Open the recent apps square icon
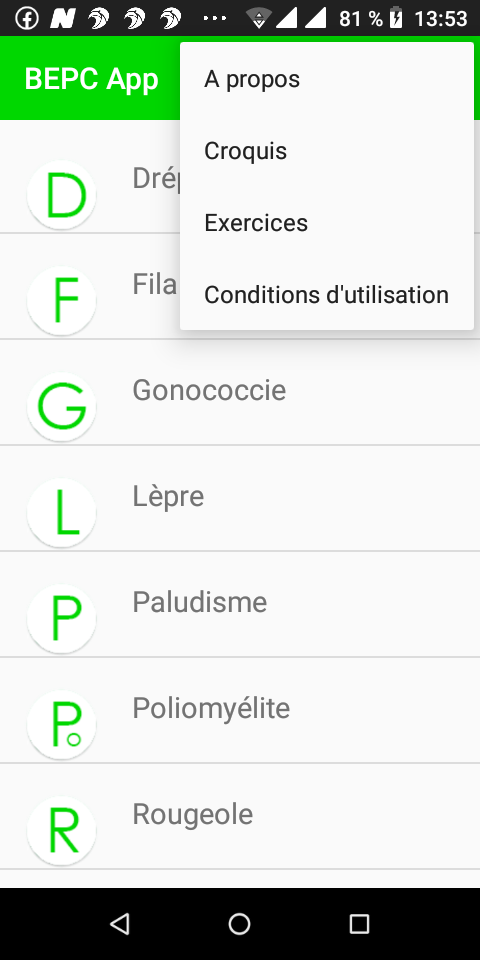The height and width of the screenshot is (960, 480). (359, 923)
